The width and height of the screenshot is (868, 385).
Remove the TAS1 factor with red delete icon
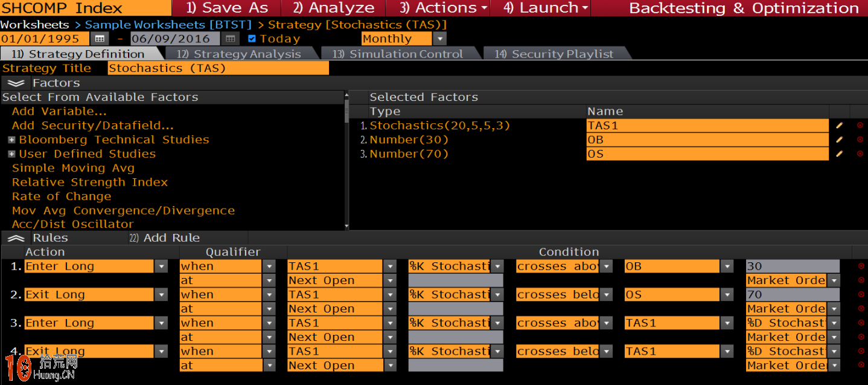[x=860, y=126]
